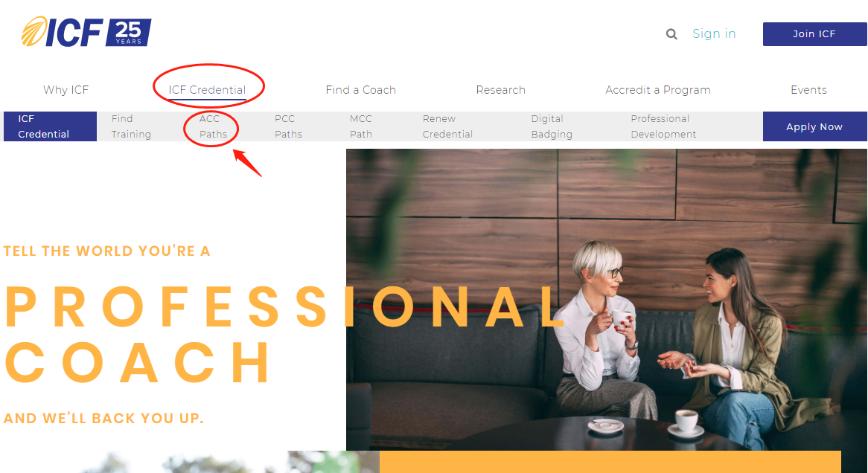Open the Find a Coach menu

click(360, 90)
